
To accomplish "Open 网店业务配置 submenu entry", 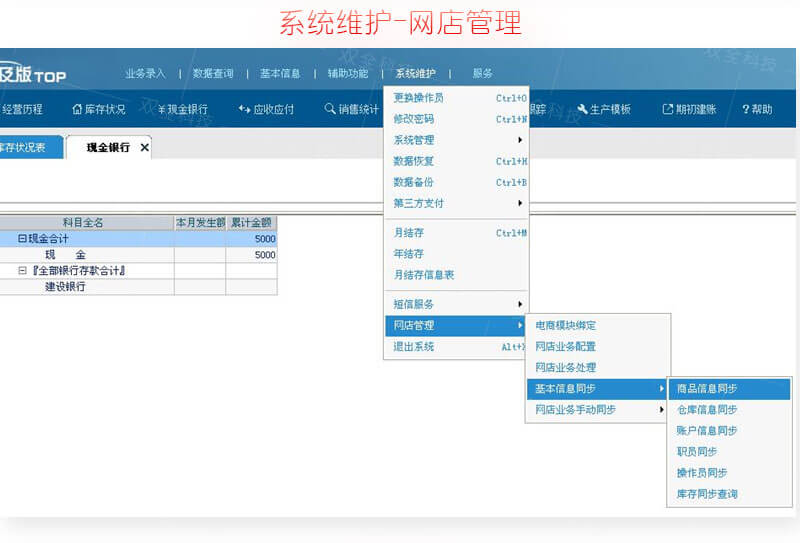I will tap(598, 347).
